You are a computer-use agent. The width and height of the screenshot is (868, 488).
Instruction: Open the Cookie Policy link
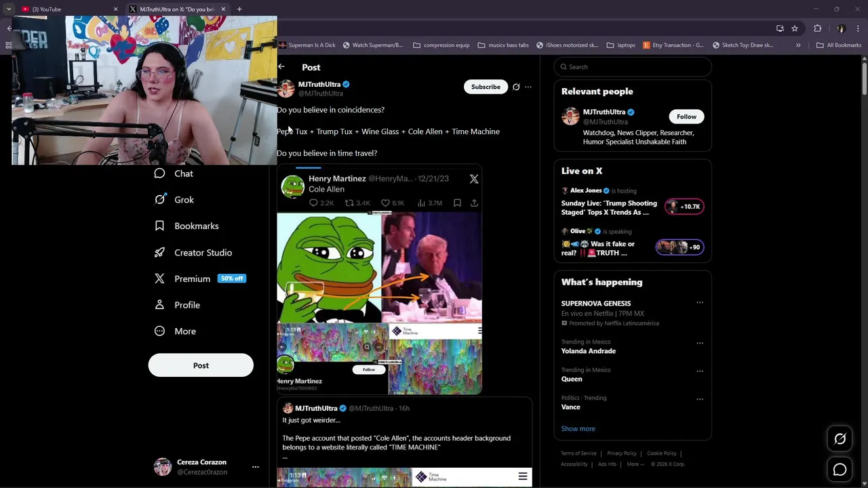[661, 453]
